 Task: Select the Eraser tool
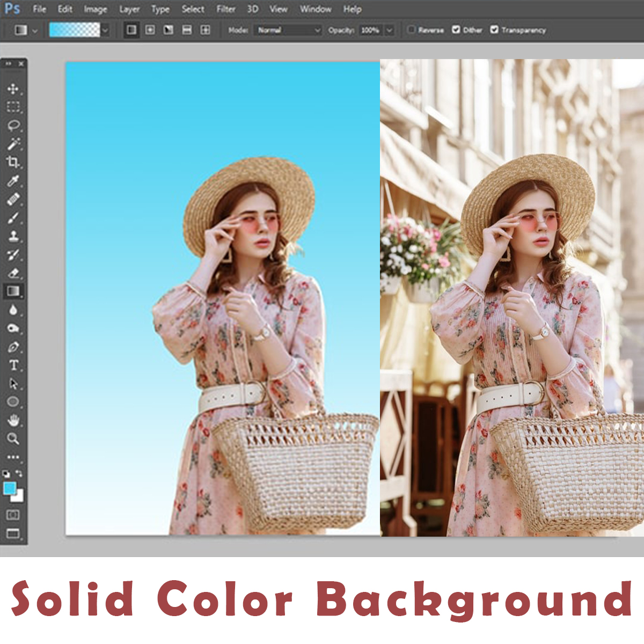(x=13, y=273)
